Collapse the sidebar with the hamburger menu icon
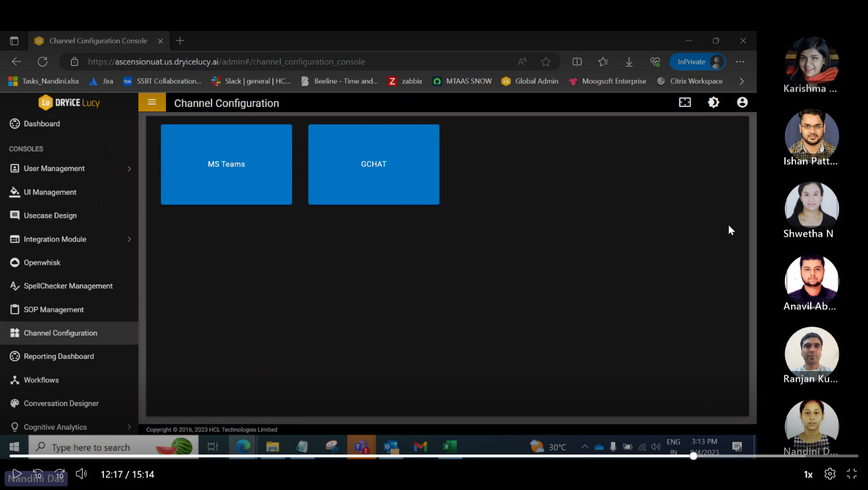868x490 pixels. point(152,102)
